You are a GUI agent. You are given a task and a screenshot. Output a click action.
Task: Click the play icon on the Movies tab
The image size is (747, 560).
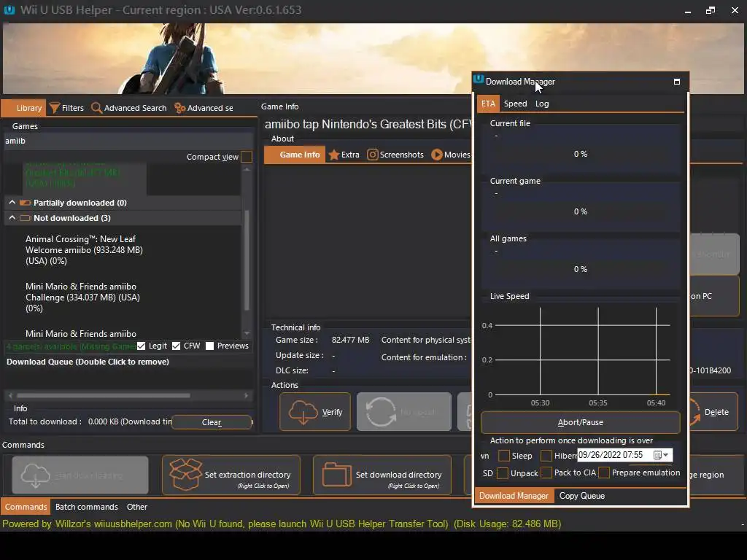(x=436, y=155)
